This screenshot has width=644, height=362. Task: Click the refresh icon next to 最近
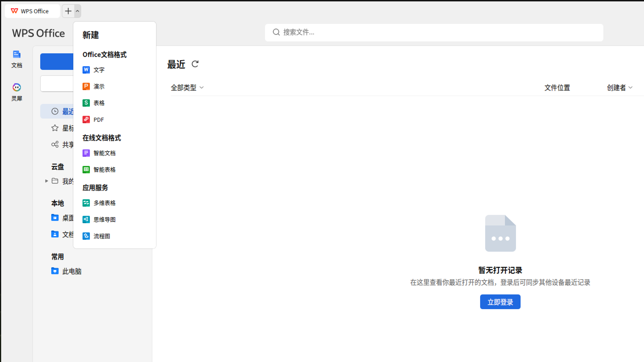click(195, 64)
